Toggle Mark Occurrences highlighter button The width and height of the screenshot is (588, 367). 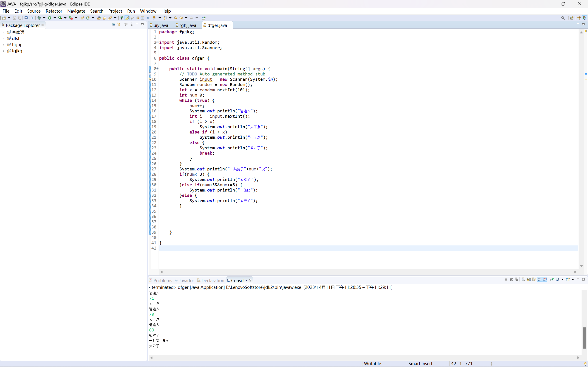tap(127, 18)
